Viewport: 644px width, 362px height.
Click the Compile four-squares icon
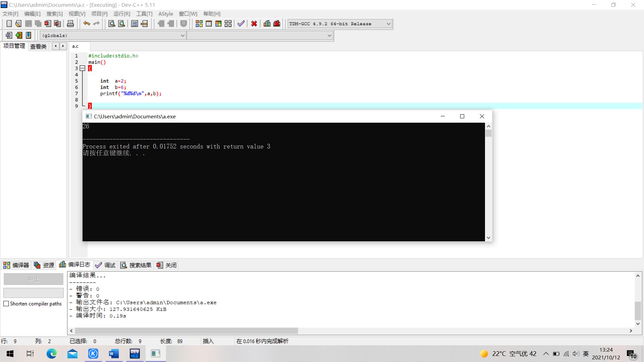[199, 24]
